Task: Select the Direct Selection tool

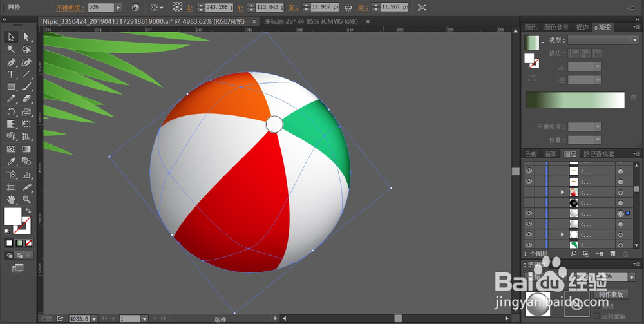Action: tap(26, 37)
